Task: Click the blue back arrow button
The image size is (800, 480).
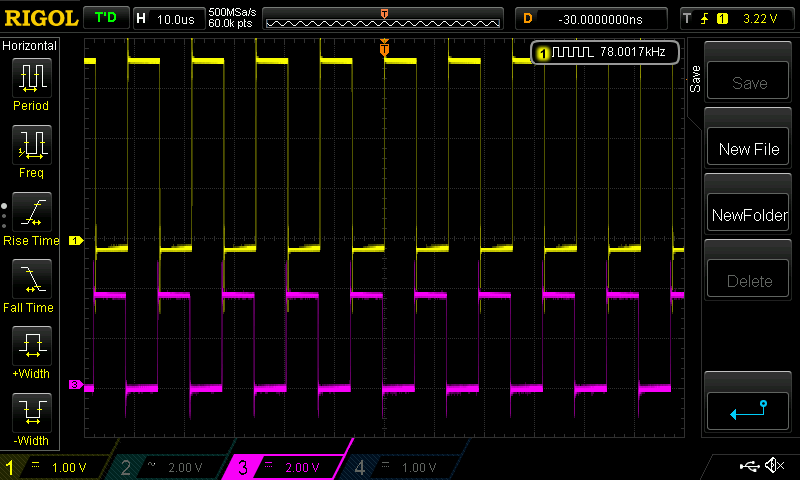Action: 748,411
